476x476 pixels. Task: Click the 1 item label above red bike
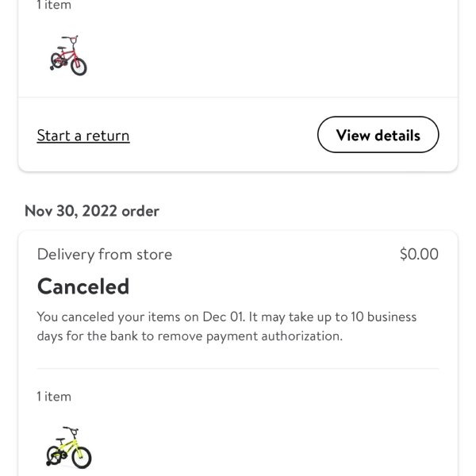click(x=54, y=6)
